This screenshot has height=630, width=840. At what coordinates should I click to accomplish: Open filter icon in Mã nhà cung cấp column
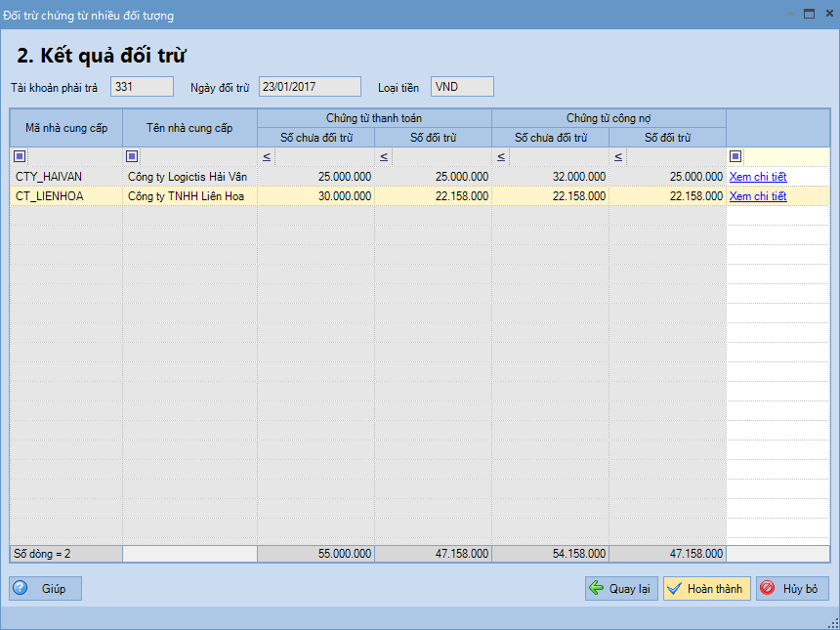(x=21, y=157)
